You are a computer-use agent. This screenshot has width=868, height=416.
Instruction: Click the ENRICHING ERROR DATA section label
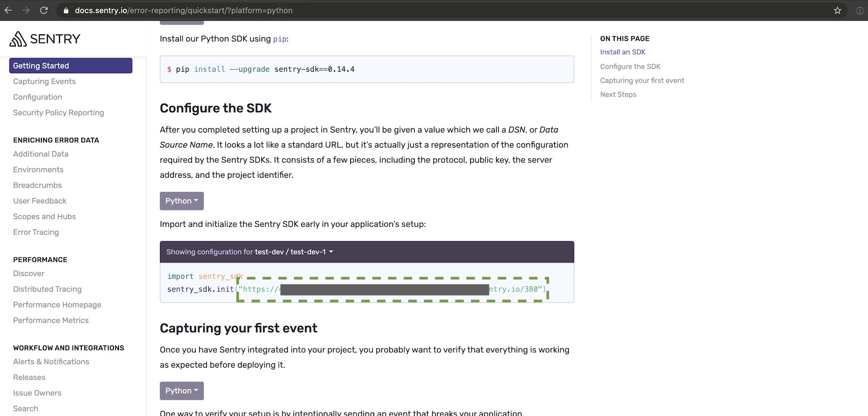[56, 140]
